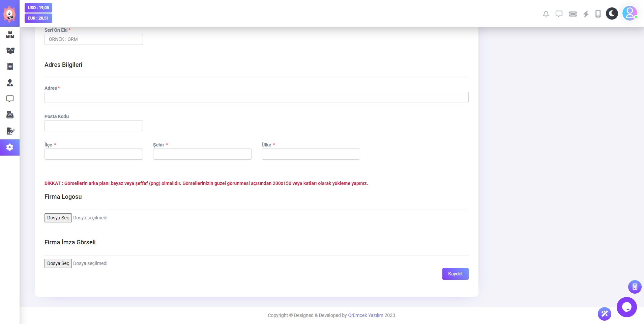Click the Kaydet save button
Viewport: 644px width, 324px height.
click(x=455, y=274)
